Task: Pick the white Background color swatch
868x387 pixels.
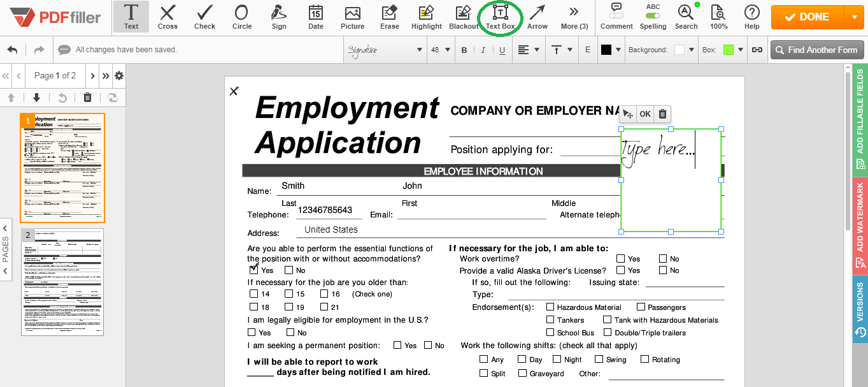Action: pyautogui.click(x=679, y=50)
